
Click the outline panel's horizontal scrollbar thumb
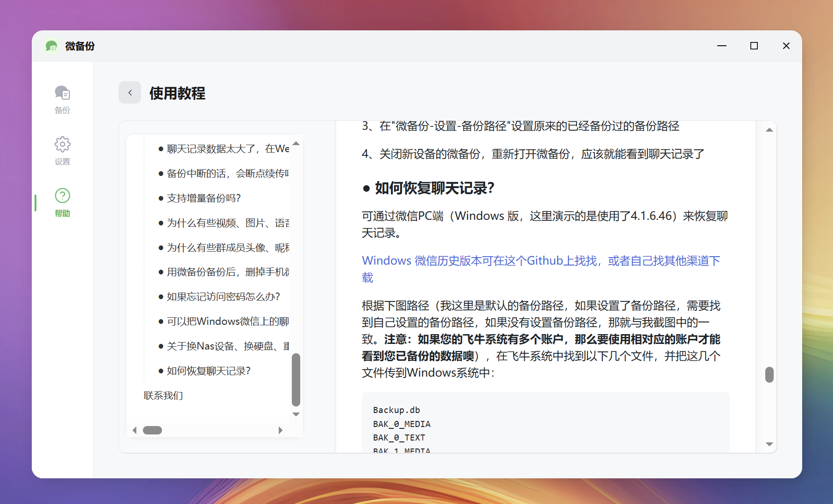pos(152,430)
